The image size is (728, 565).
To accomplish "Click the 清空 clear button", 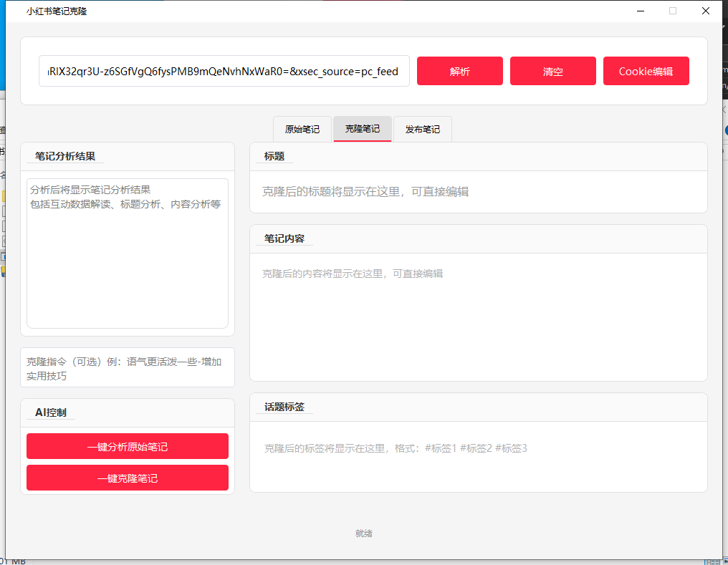I will click(x=552, y=71).
